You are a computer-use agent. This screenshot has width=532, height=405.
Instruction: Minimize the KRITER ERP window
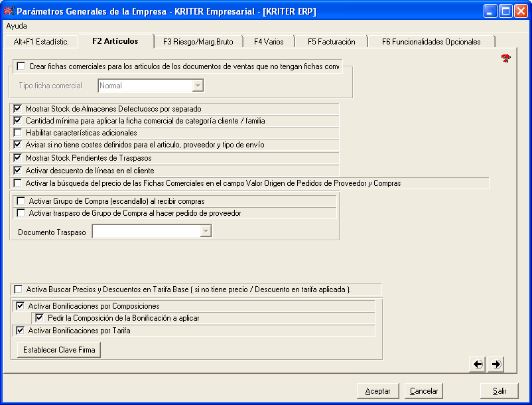coord(490,11)
